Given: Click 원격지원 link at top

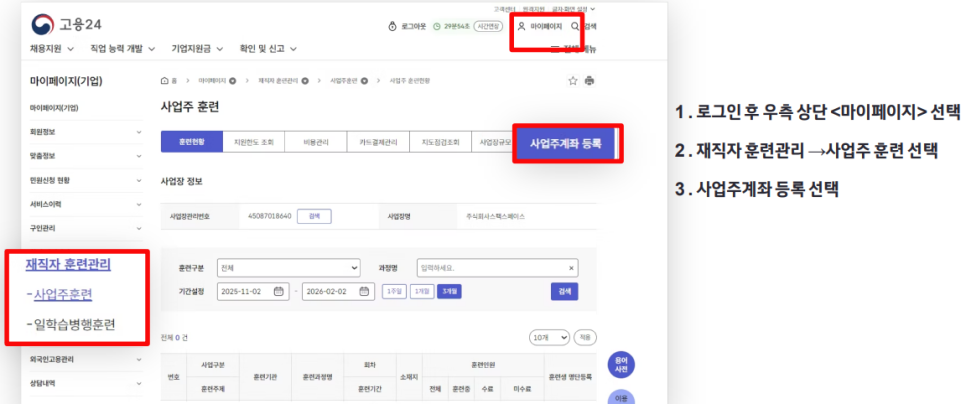Looking at the screenshot, I should pyautogui.click(x=533, y=9).
